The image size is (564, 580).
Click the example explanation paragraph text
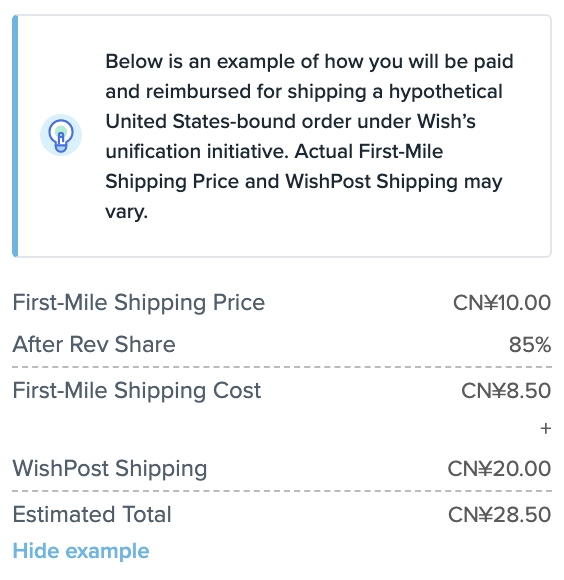click(x=309, y=136)
